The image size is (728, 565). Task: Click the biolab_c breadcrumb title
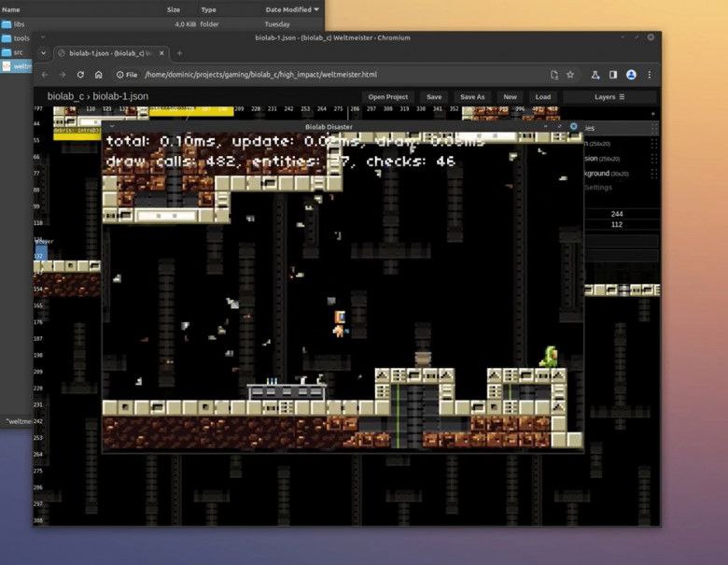tap(65, 96)
